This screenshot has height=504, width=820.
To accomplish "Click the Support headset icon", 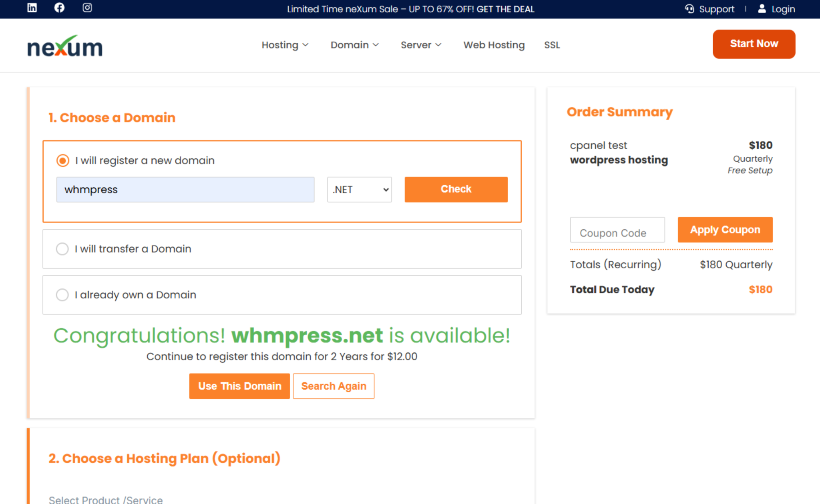I will tap(689, 9).
